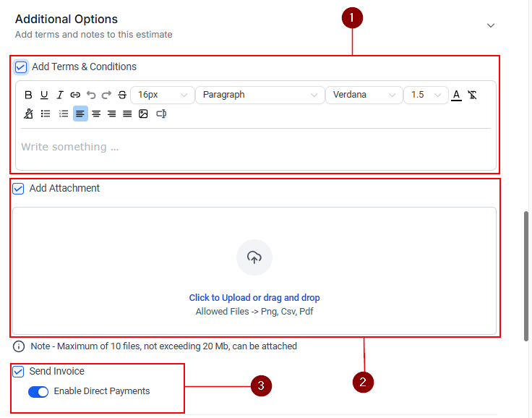Click the Add Attachment label
The image size is (532, 418).
pos(64,188)
